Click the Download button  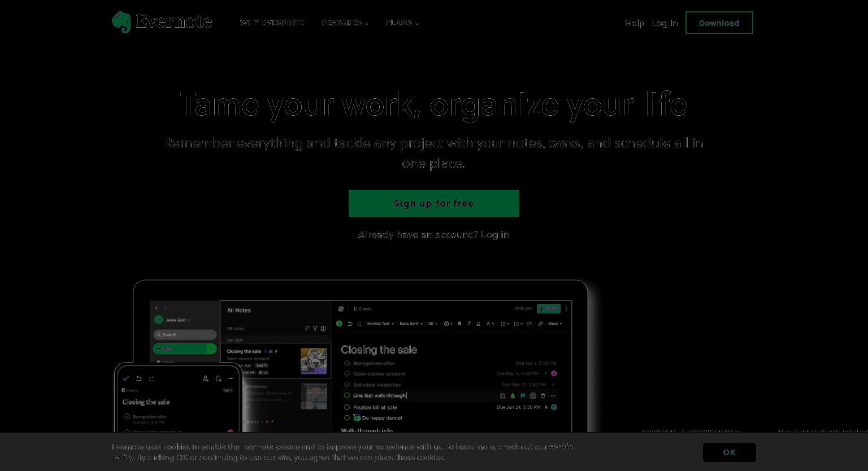[x=719, y=23]
